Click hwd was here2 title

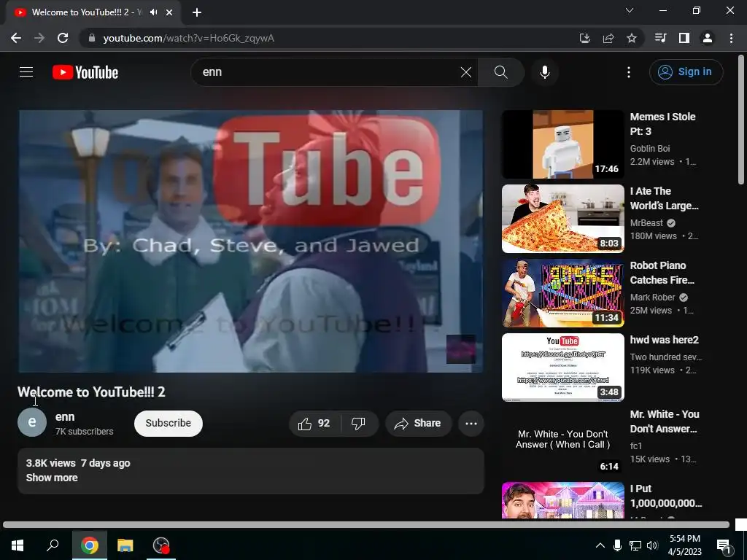(664, 340)
